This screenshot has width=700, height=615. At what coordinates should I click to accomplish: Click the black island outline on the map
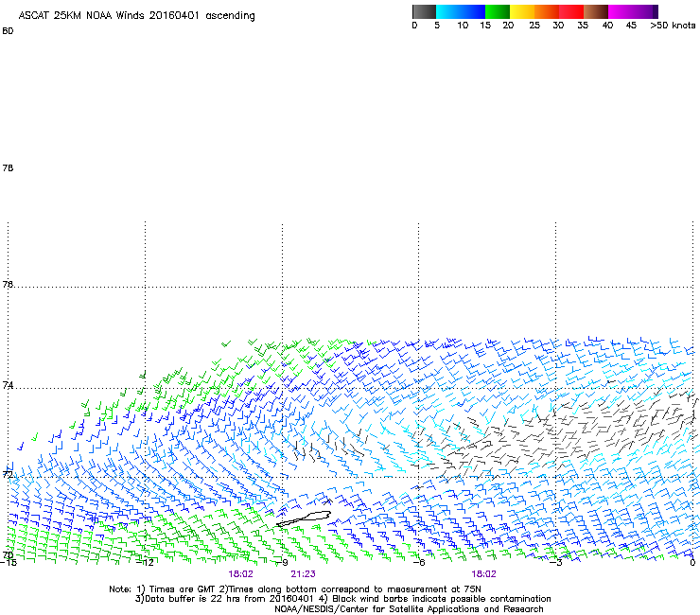point(304,518)
